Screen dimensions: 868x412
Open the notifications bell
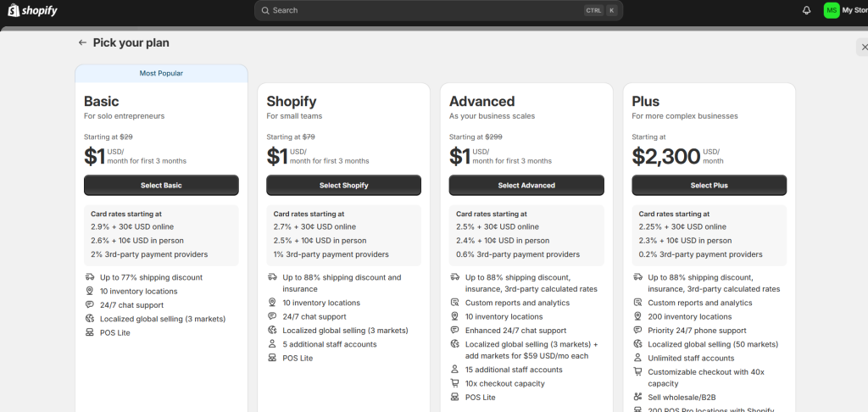[x=807, y=10]
